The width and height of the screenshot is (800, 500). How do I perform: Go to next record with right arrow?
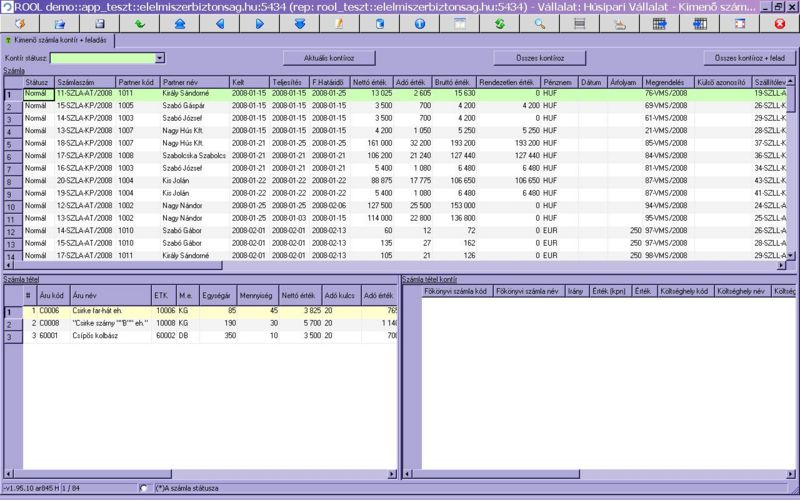(259, 22)
